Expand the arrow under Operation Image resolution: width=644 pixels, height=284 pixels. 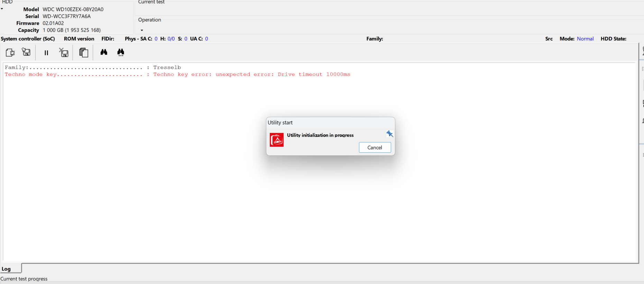point(142,30)
